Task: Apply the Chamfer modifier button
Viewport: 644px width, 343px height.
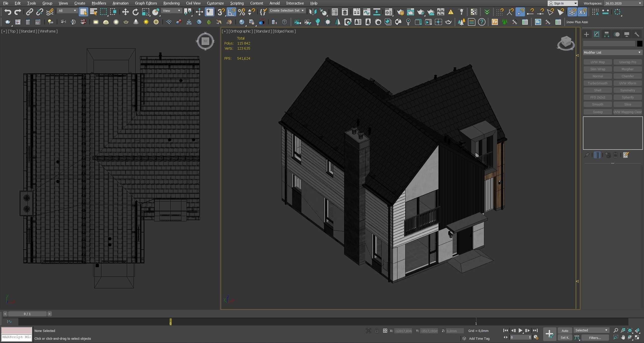Action: (x=627, y=76)
